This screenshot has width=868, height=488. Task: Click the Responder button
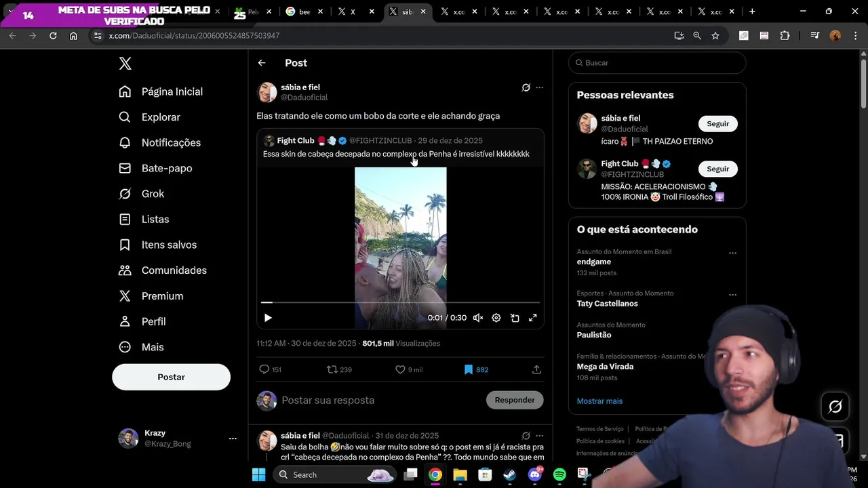515,400
